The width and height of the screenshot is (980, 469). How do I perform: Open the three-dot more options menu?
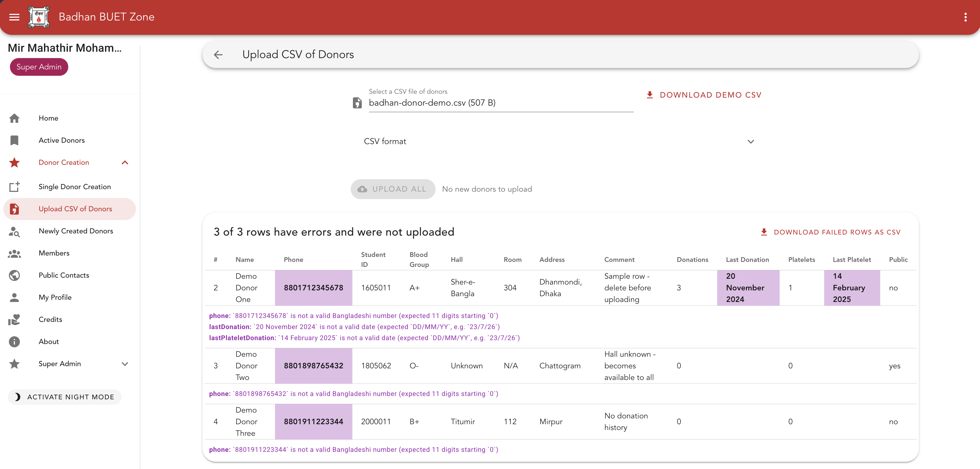pos(965,17)
